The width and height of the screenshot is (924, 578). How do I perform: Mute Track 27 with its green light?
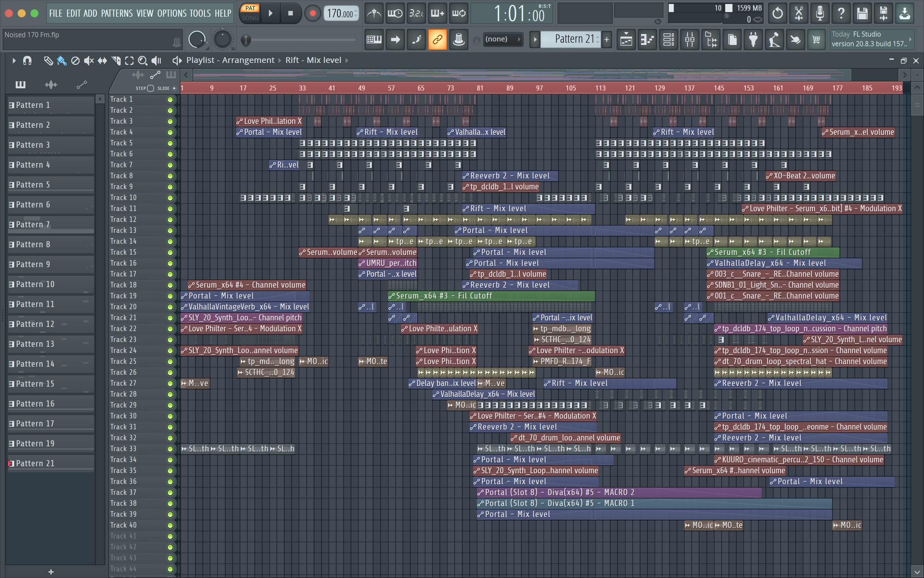pyautogui.click(x=170, y=383)
